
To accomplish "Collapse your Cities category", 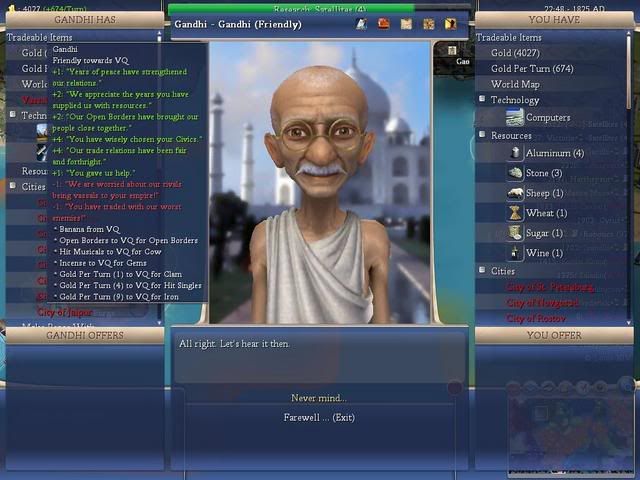I will pos(482,270).
